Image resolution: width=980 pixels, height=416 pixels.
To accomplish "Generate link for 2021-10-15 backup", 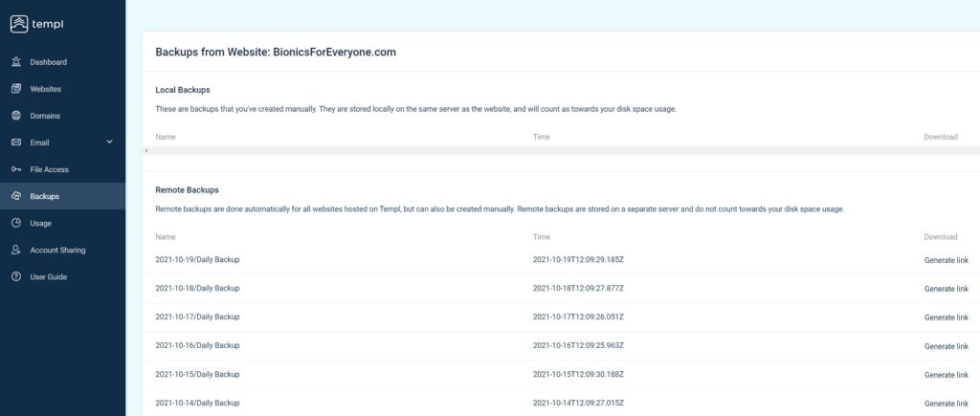I will 947,376.
